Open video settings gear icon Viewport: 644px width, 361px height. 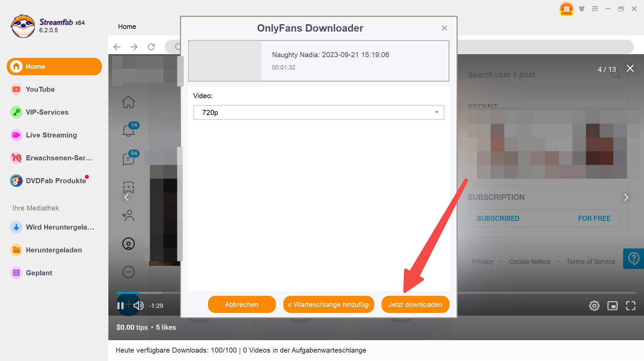coord(594,306)
